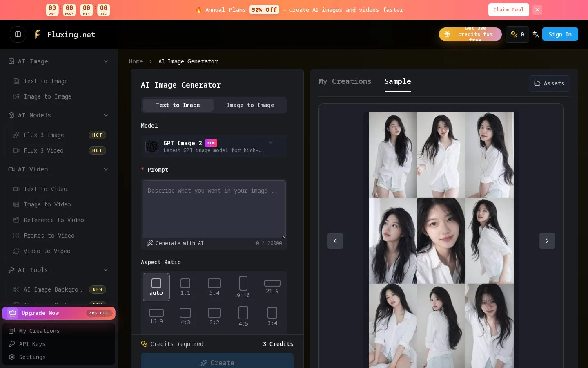Select the 5:4 aspect ratio
The image size is (588, 368).
tap(214, 287)
